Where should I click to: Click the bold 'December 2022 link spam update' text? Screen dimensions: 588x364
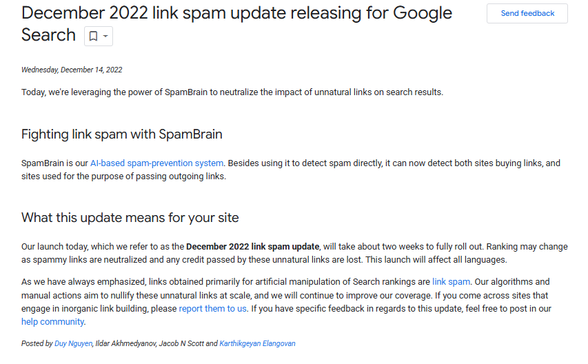pyautogui.click(x=253, y=247)
